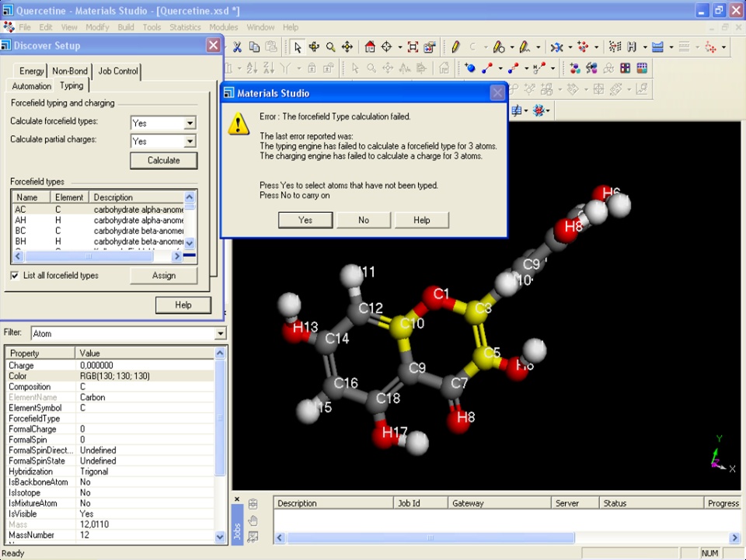Click the blue-red bond creation icon
The image size is (746, 560).
coord(486,68)
